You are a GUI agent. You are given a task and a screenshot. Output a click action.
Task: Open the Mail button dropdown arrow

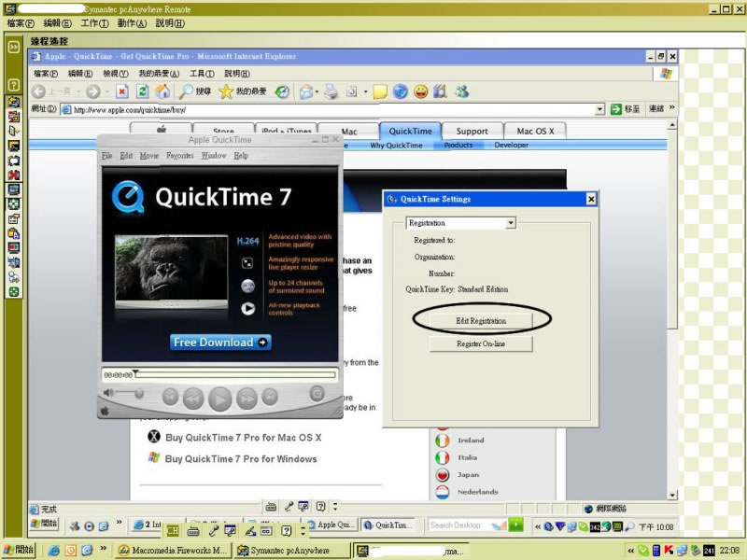tap(317, 91)
